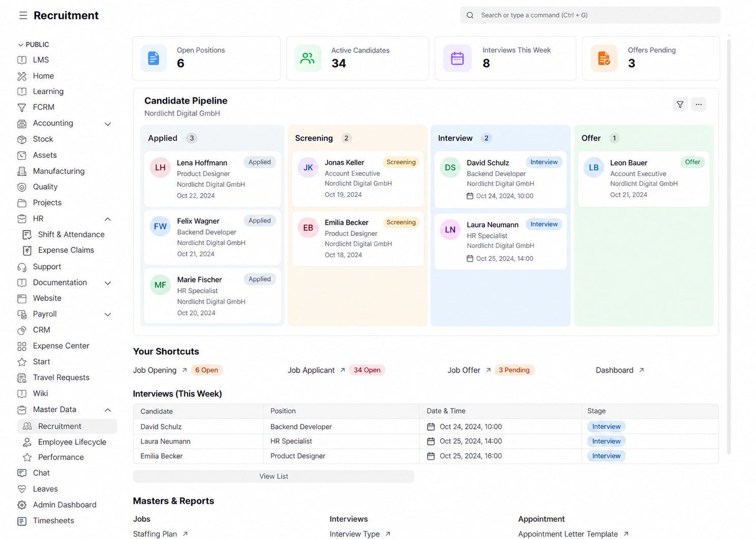The width and height of the screenshot is (756, 539).
Task: Click the Admin Dashboard gear icon
Action: click(22, 505)
